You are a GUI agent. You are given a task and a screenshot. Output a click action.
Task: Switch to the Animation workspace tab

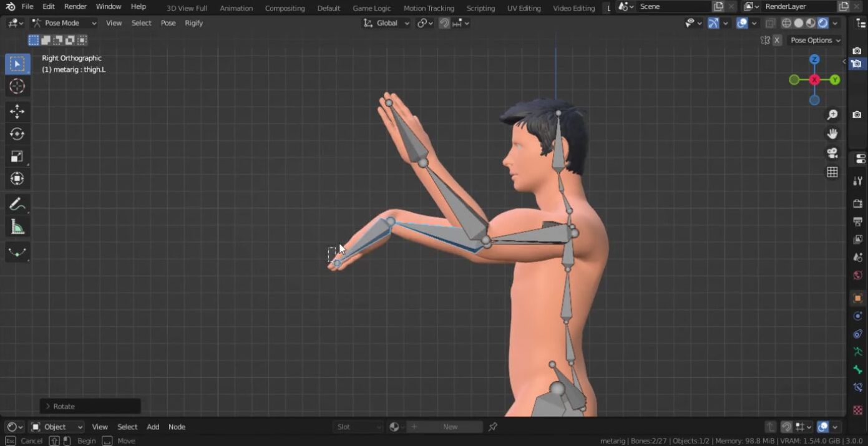pos(236,8)
